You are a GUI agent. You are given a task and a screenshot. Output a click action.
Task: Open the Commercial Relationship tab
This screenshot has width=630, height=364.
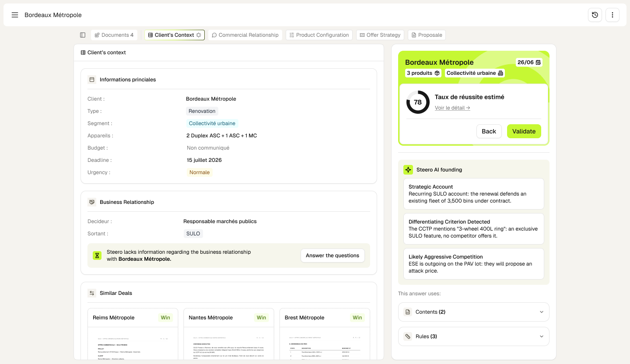coord(245,35)
